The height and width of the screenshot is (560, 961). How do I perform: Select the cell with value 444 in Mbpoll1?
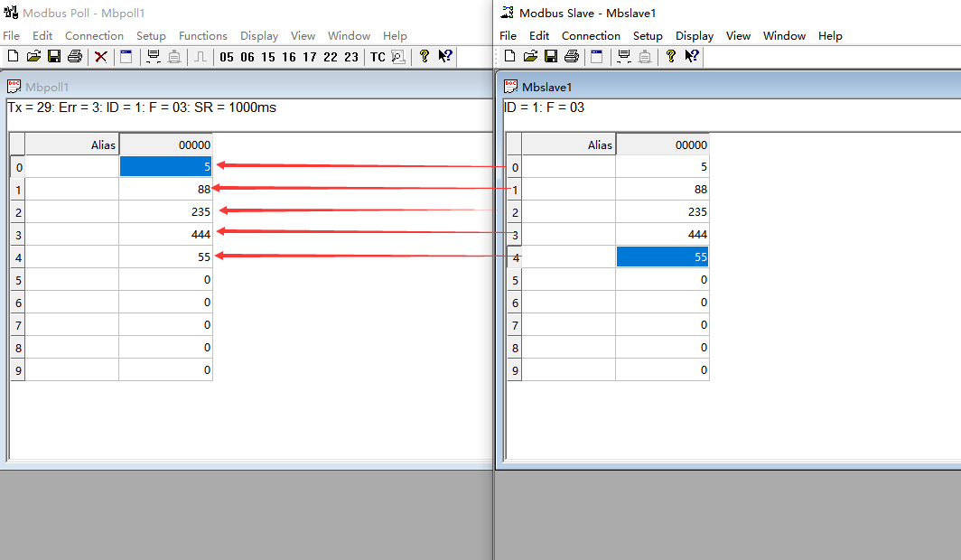click(x=165, y=234)
